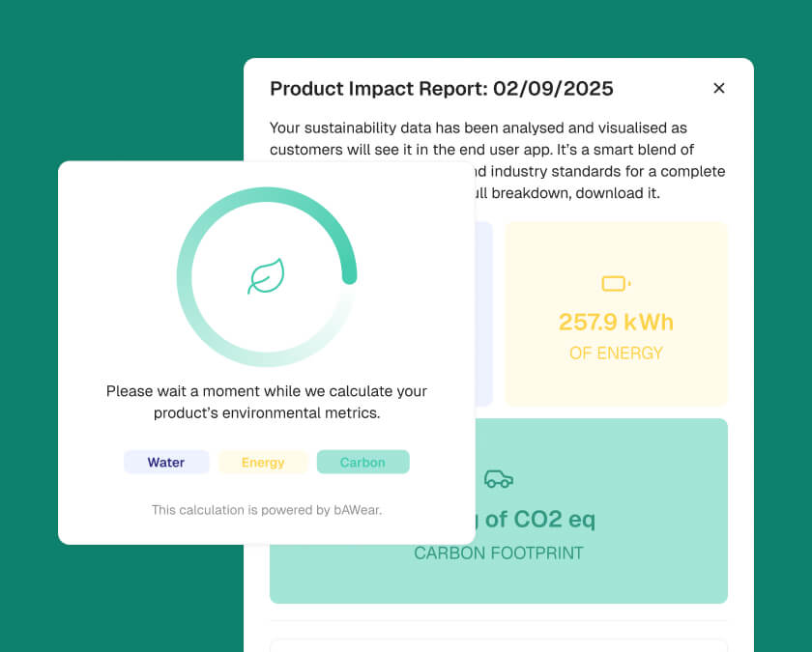Click the 257.9 kWh energy value
This screenshot has height=652, width=812.
point(616,322)
